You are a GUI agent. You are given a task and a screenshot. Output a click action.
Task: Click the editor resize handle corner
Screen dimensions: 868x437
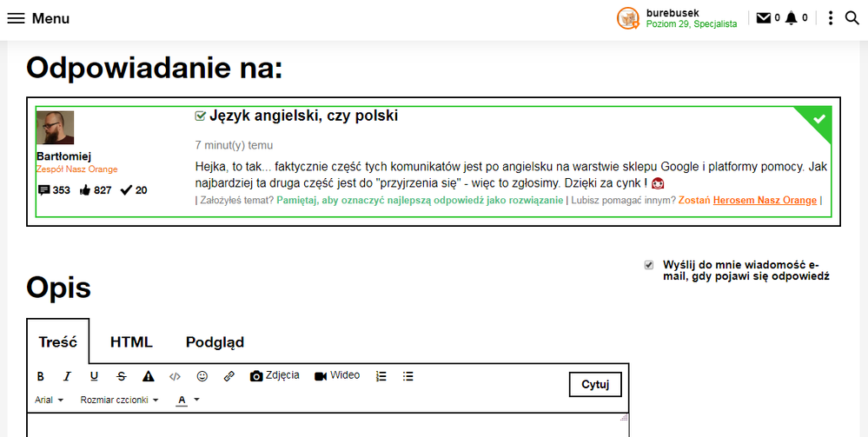(x=624, y=418)
